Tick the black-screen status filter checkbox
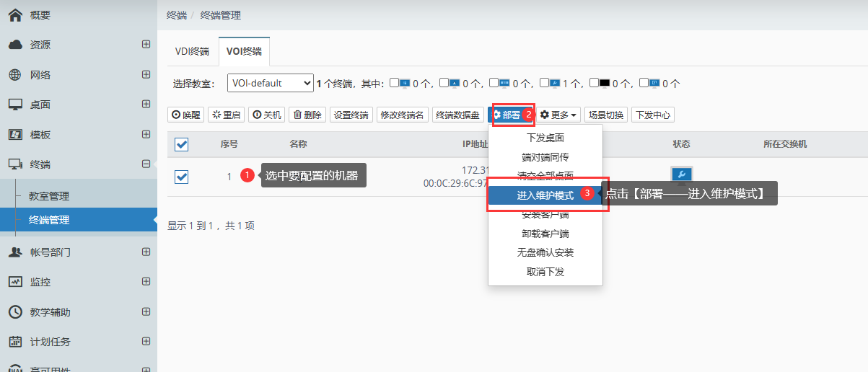The image size is (868, 372). (x=594, y=83)
